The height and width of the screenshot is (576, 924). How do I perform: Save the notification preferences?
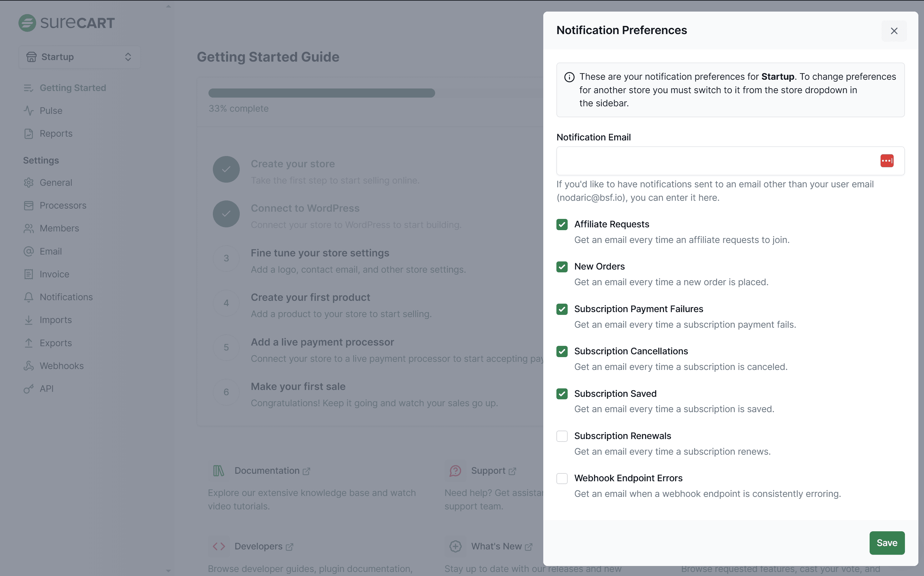(887, 543)
